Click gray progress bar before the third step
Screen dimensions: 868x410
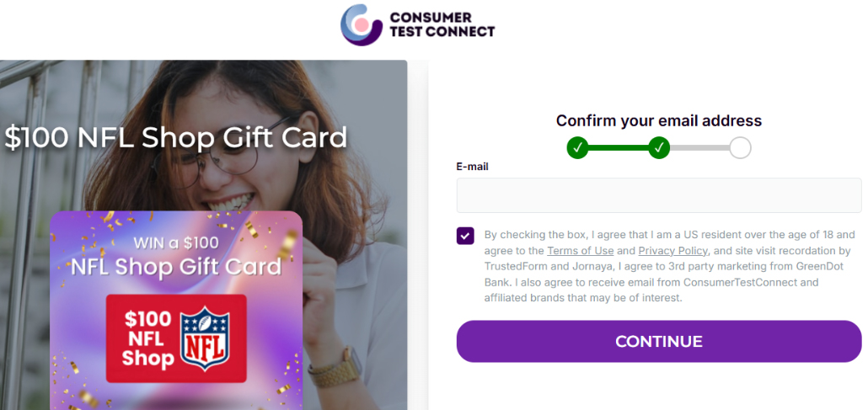(x=699, y=148)
